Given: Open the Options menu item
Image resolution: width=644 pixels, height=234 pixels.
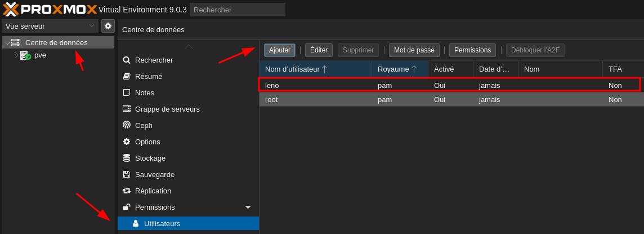Looking at the screenshot, I should [147, 142].
